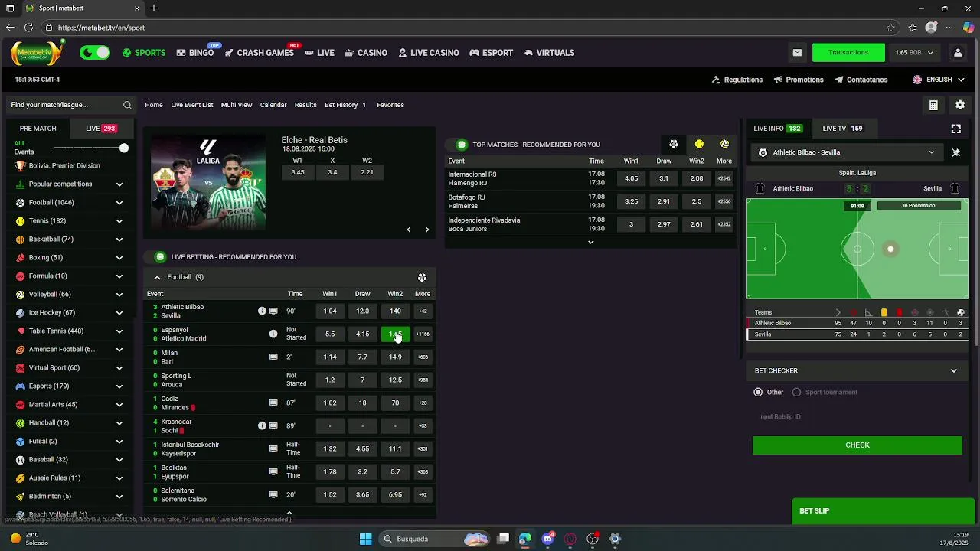Open the Bet History link

pyautogui.click(x=345, y=105)
